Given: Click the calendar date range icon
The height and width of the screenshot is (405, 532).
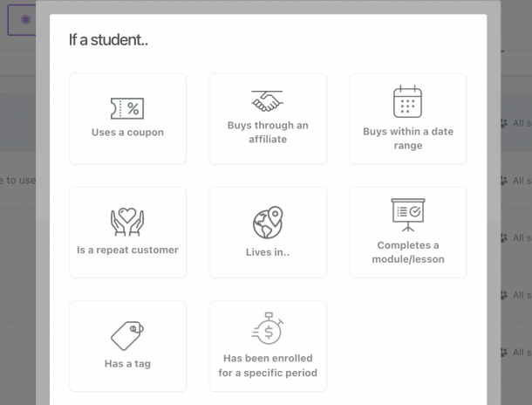Looking at the screenshot, I should [407, 102].
